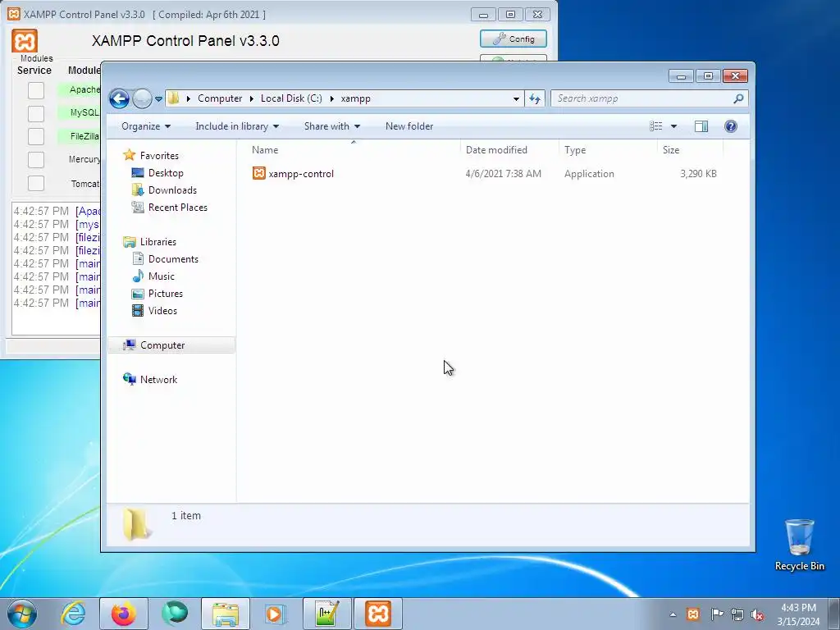The height and width of the screenshot is (630, 840).
Task: Open Windows Media Player taskbar icon
Action: click(x=276, y=614)
